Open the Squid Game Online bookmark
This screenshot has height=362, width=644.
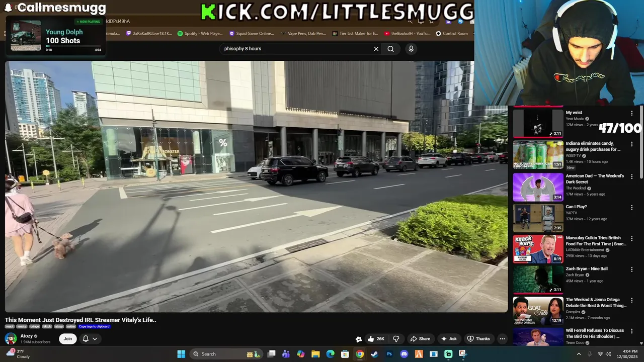(252, 34)
